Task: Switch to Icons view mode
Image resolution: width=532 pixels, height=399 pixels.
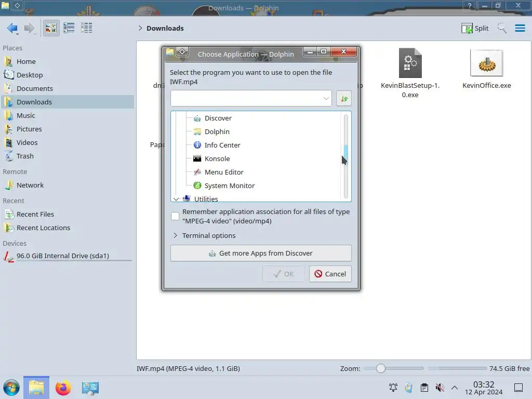Action: pos(51,28)
